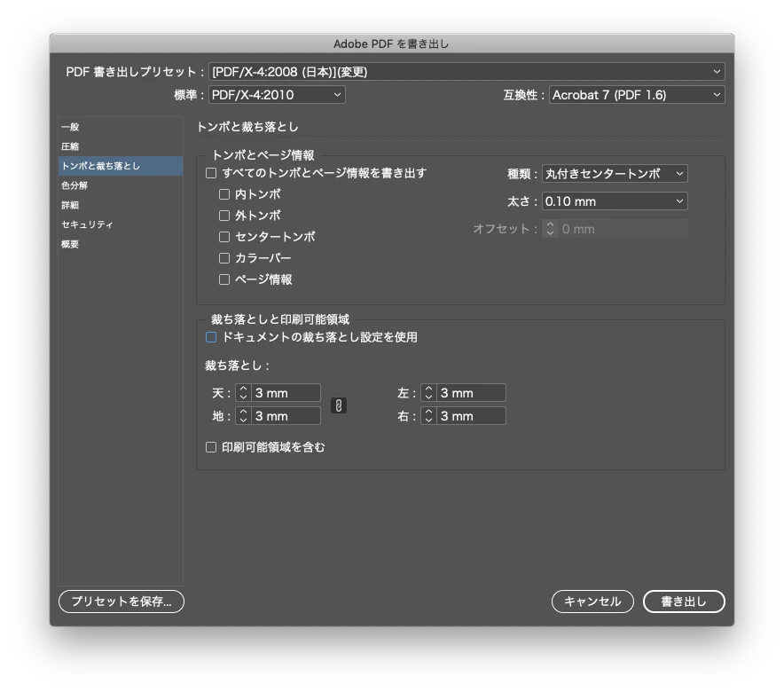Click the 天 bleed stepper arrows
This screenshot has height=692, width=784.
244,393
